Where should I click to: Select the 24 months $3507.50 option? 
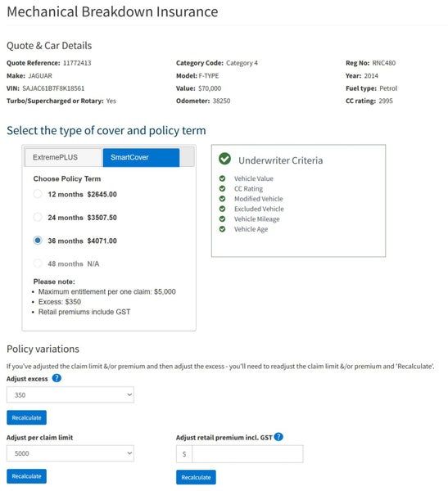38,217
